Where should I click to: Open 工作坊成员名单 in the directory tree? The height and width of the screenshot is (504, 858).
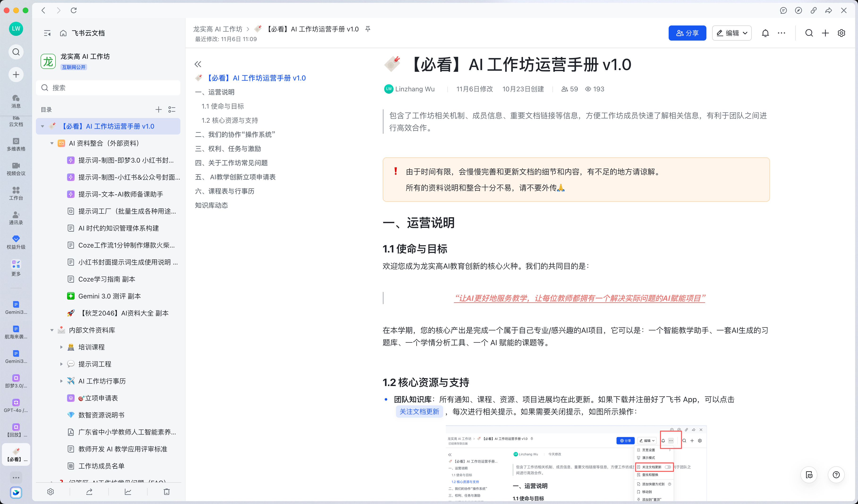point(101,466)
